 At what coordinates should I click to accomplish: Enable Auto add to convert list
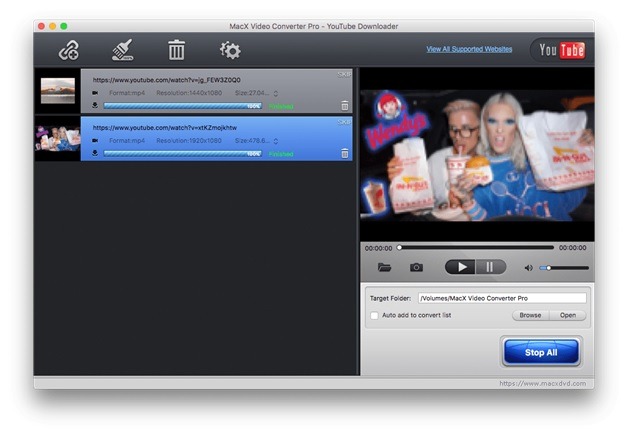[x=374, y=315]
